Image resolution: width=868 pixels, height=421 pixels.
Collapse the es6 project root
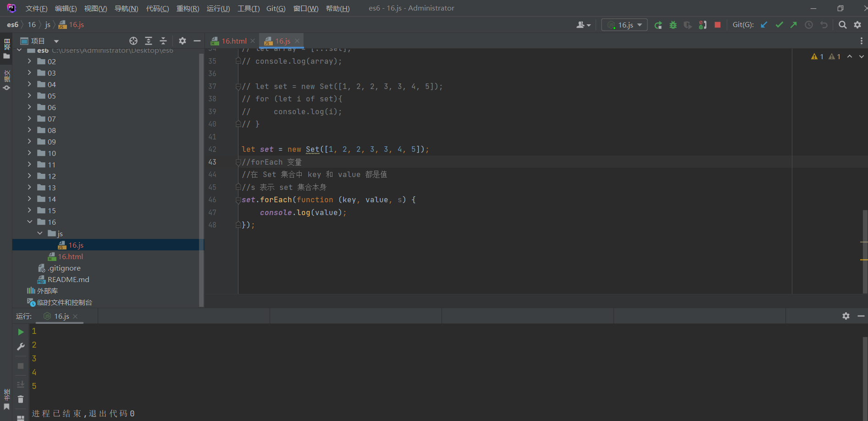pyautogui.click(x=19, y=50)
